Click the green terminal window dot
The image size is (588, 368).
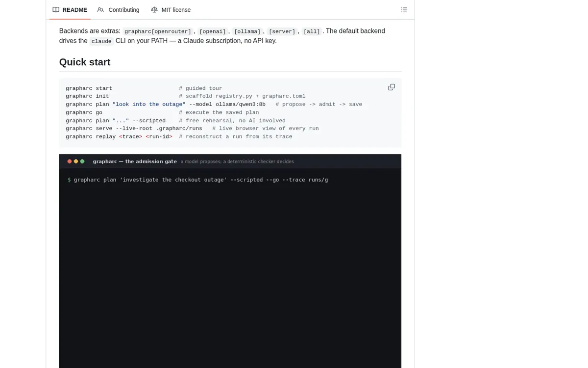click(82, 161)
